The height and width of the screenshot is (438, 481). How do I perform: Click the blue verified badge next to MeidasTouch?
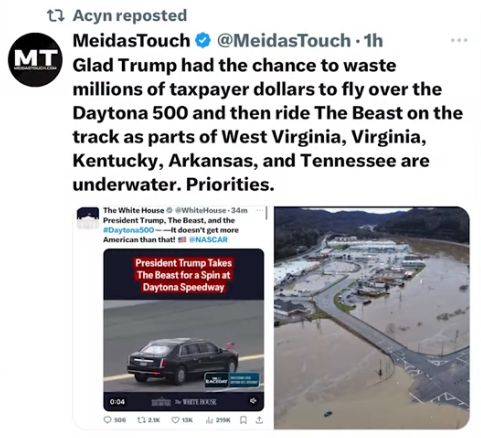203,41
